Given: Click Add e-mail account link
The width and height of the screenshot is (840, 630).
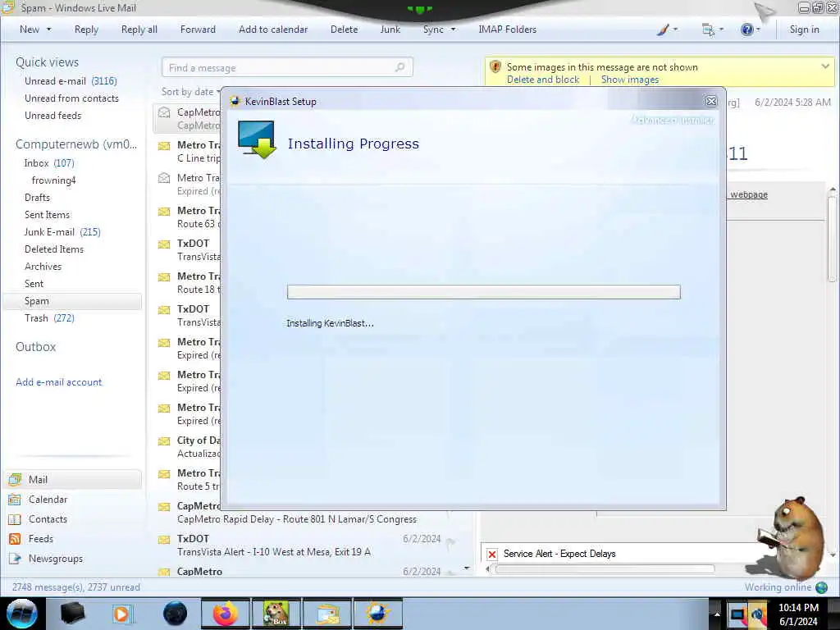Looking at the screenshot, I should [x=59, y=382].
